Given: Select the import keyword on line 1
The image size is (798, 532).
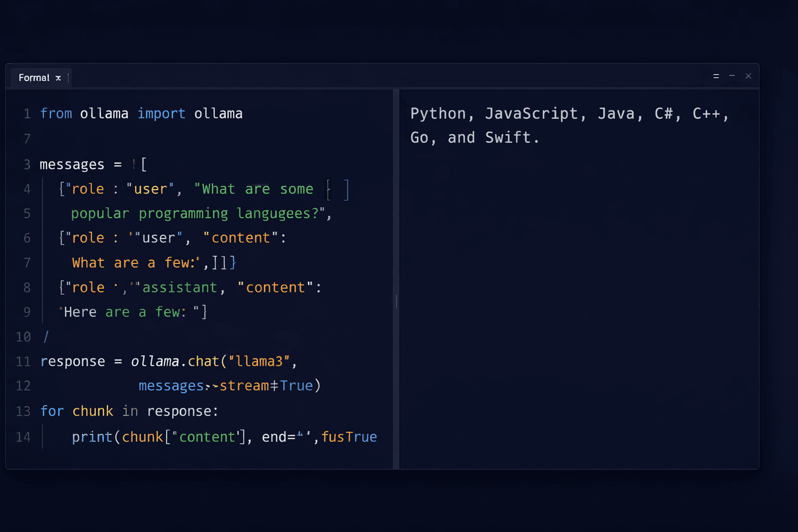Looking at the screenshot, I should click(162, 113).
